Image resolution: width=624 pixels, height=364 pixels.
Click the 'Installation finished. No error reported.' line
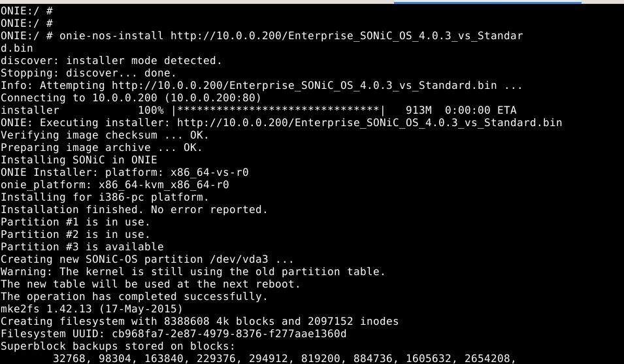click(134, 210)
